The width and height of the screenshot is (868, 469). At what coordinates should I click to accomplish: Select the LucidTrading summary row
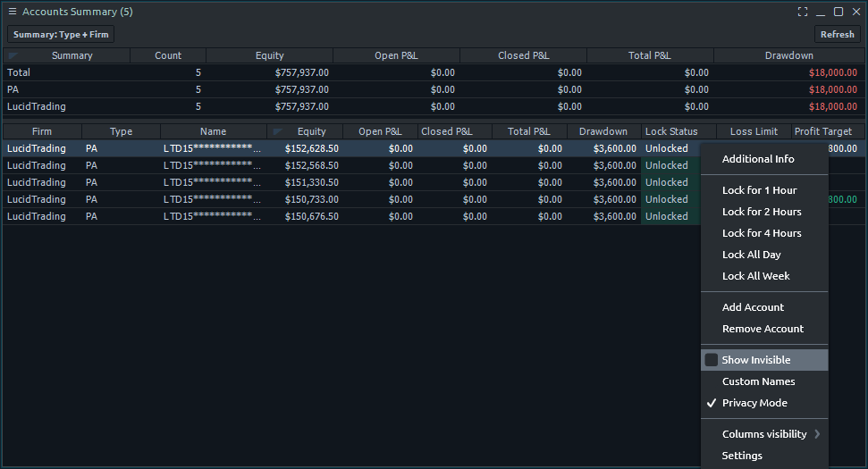pos(433,106)
